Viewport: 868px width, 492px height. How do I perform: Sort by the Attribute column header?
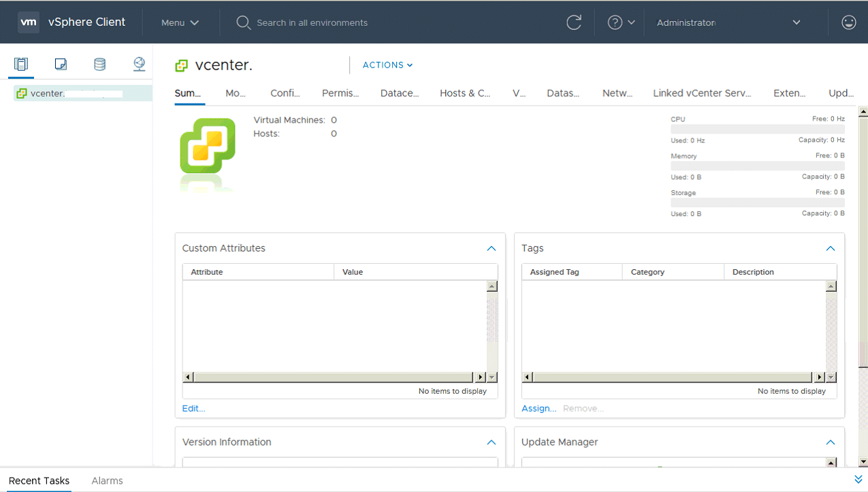coord(258,272)
